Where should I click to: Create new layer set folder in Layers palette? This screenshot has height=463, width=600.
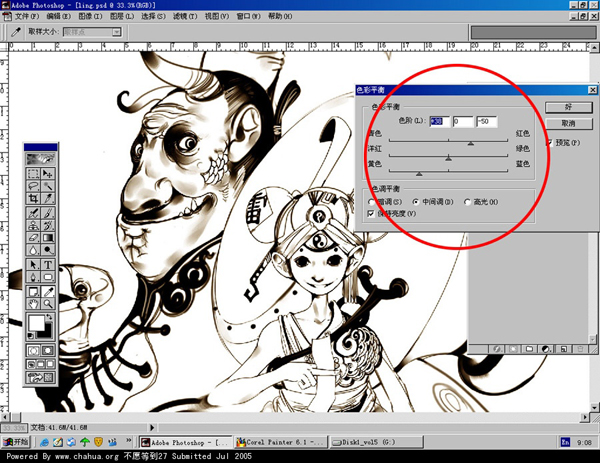point(529,349)
